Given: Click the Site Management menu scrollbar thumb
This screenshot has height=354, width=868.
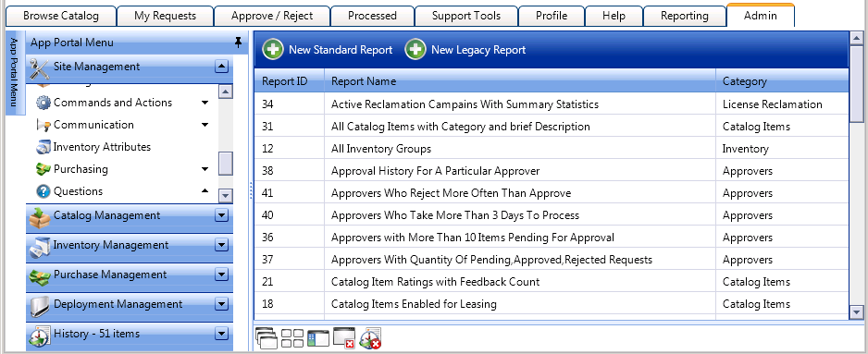Looking at the screenshot, I should pyautogui.click(x=225, y=164).
